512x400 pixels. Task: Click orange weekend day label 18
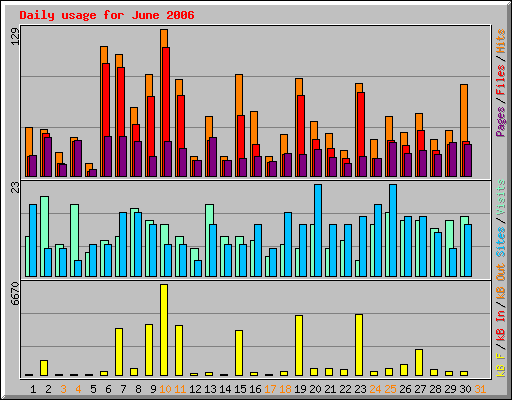click(x=285, y=389)
